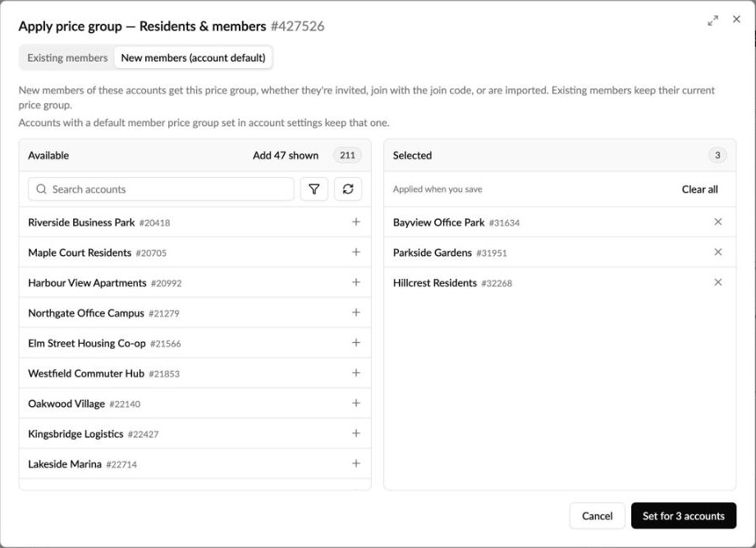The width and height of the screenshot is (756, 548).
Task: Click Clear all selected accounts
Action: pos(699,190)
